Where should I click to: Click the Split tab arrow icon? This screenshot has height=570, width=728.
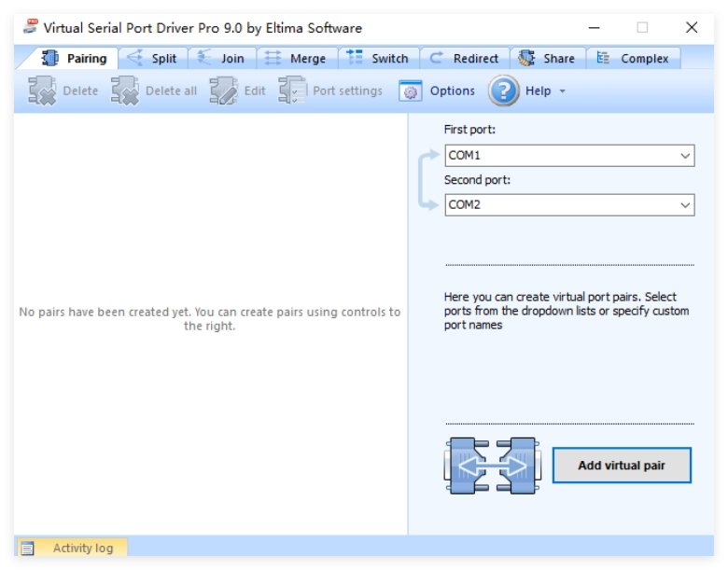[x=135, y=58]
